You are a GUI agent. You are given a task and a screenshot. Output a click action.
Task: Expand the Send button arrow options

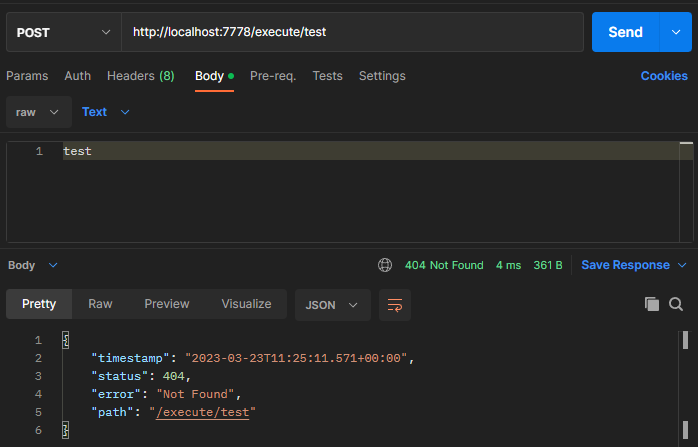[676, 32]
